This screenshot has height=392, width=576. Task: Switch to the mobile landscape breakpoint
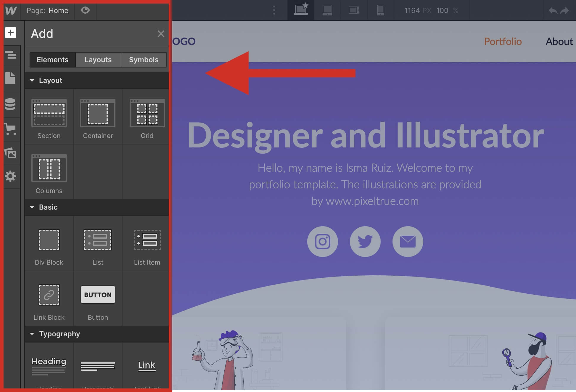tap(354, 10)
